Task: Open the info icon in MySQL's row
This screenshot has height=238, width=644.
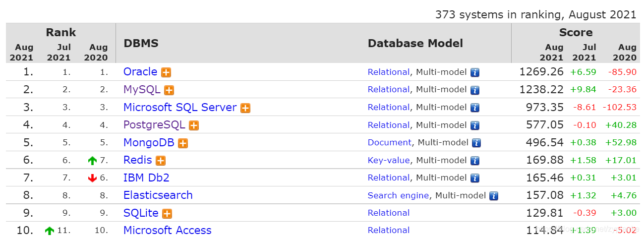Action: (x=475, y=90)
